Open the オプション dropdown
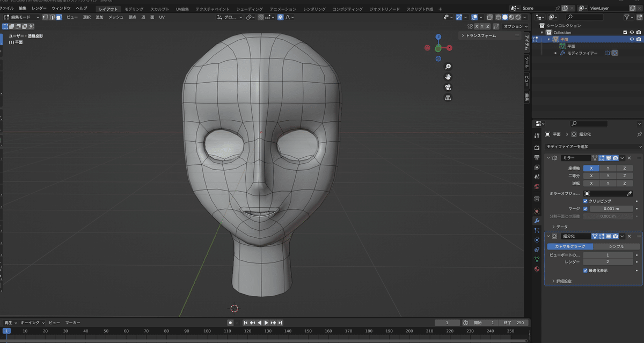644x343 pixels. coord(516,26)
